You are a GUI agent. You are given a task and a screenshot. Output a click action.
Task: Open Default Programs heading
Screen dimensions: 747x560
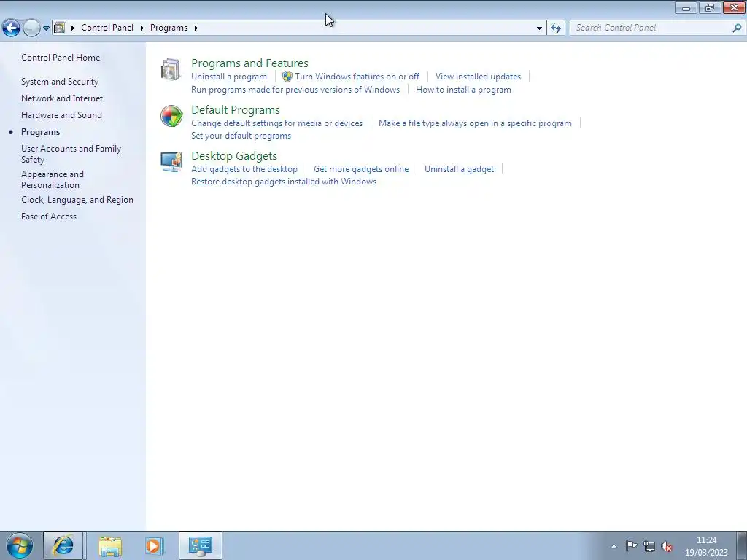[236, 109]
